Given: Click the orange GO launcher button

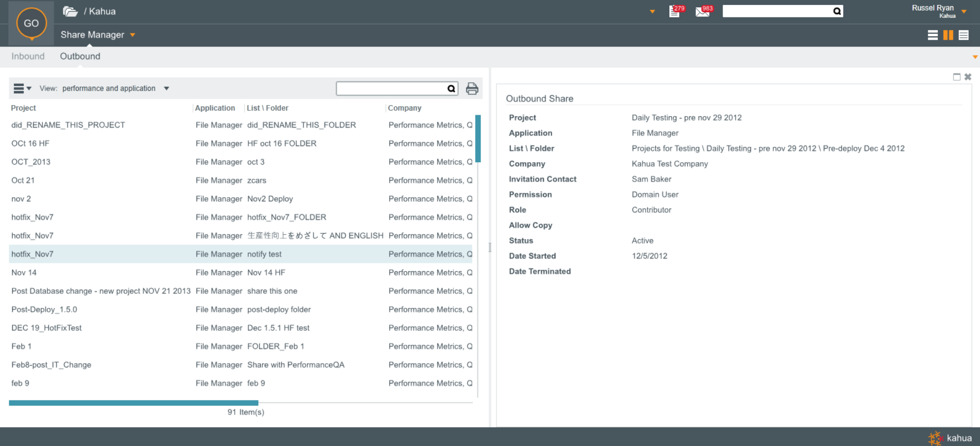Looking at the screenshot, I should point(31,23).
